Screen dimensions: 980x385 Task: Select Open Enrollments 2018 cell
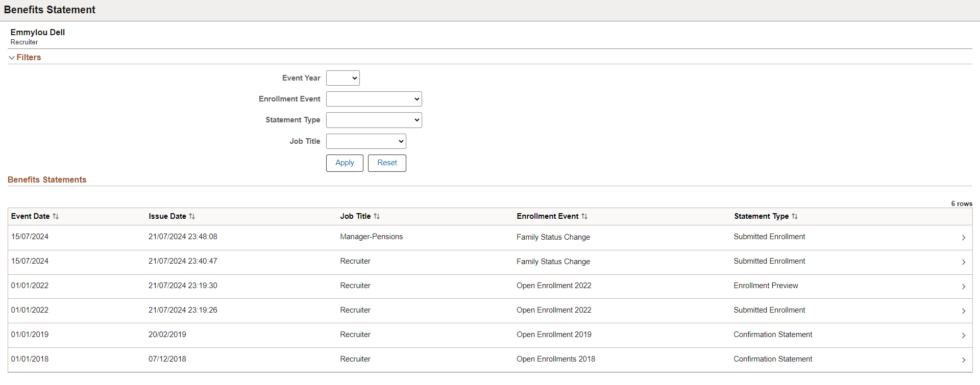[x=556, y=359]
